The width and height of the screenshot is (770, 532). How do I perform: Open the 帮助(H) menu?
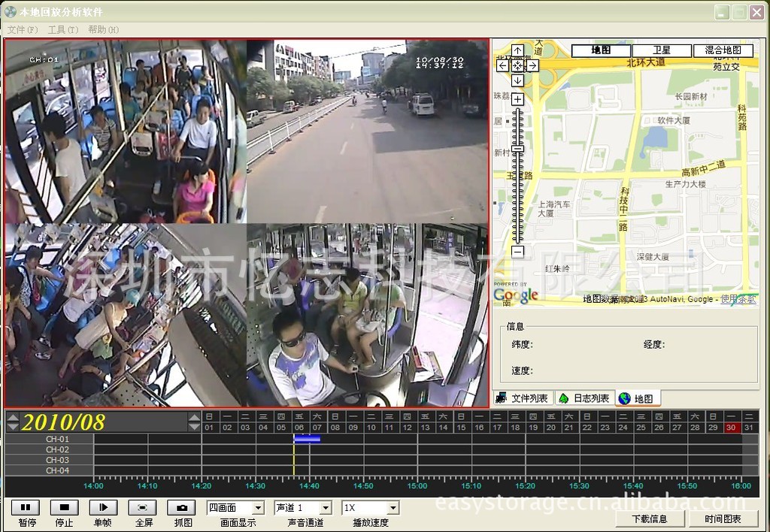tap(103, 29)
